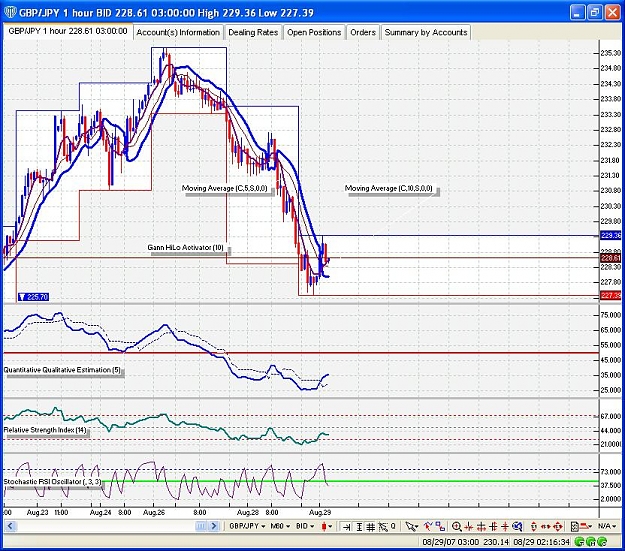
Task: Click the Gann HiLo Activator (10) label
Action: coord(185,248)
